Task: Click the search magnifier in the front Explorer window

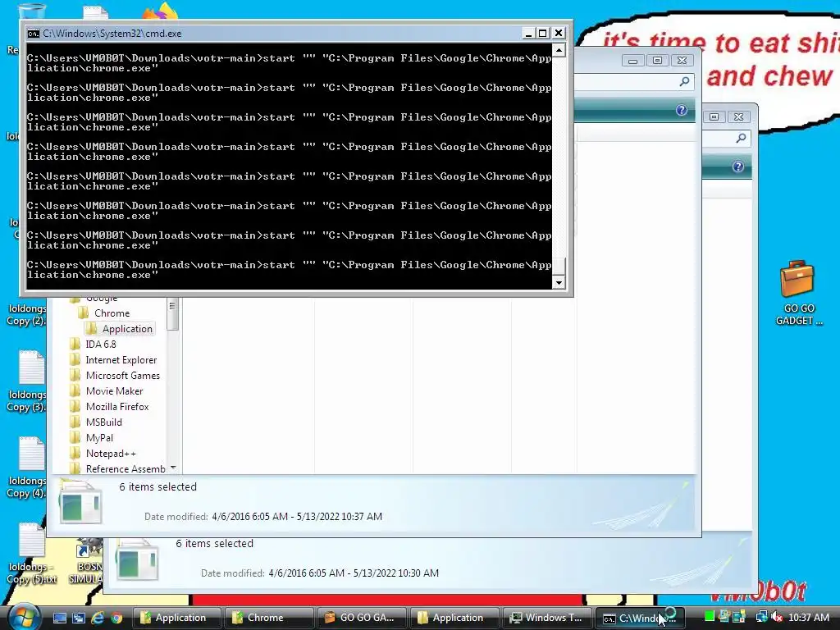Action: point(684,81)
